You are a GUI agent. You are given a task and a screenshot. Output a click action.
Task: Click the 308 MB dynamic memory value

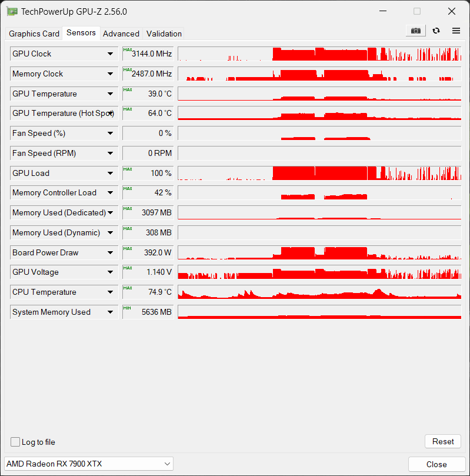(x=148, y=233)
